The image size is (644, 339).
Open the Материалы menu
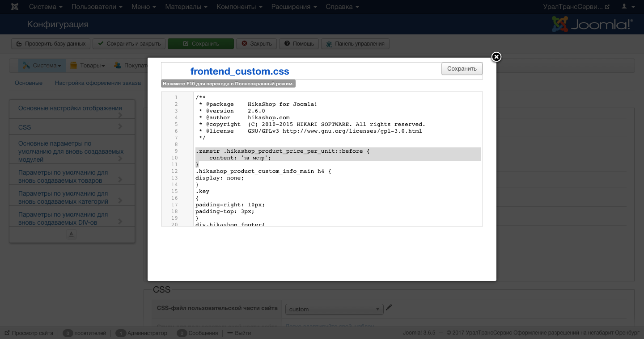[186, 7]
